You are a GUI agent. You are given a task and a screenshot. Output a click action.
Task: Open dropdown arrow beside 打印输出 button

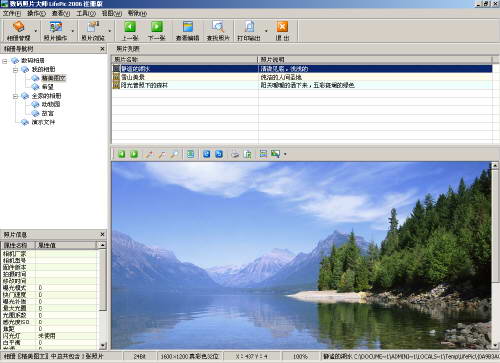click(x=266, y=31)
